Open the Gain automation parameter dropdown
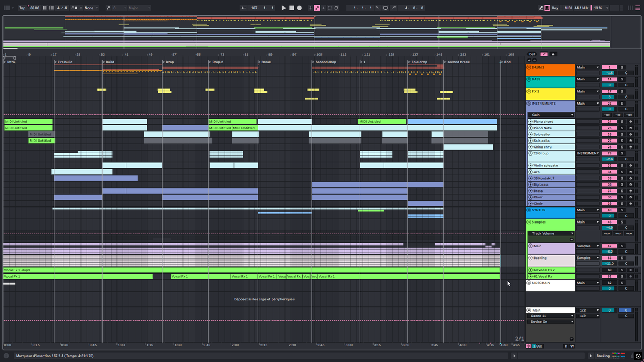Viewport: 644px width, 362px height. pos(551,115)
